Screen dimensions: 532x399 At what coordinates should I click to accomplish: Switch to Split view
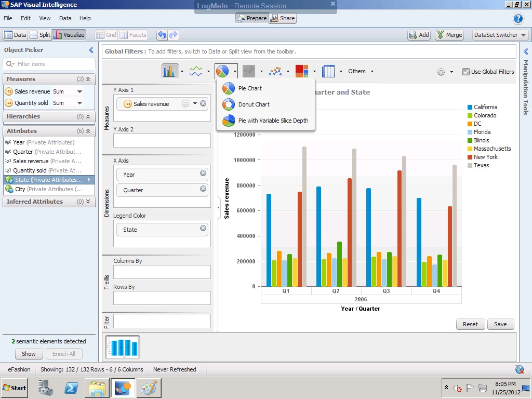pyautogui.click(x=40, y=35)
